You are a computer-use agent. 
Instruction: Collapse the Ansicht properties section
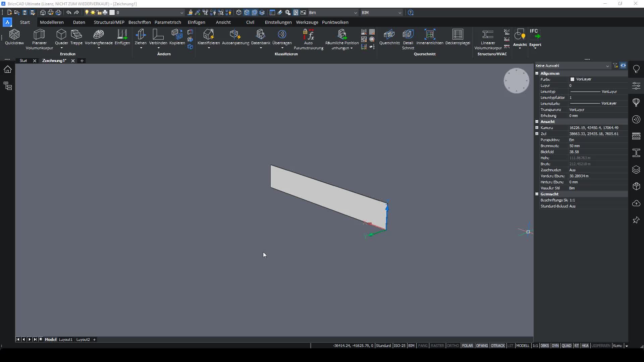click(x=537, y=121)
